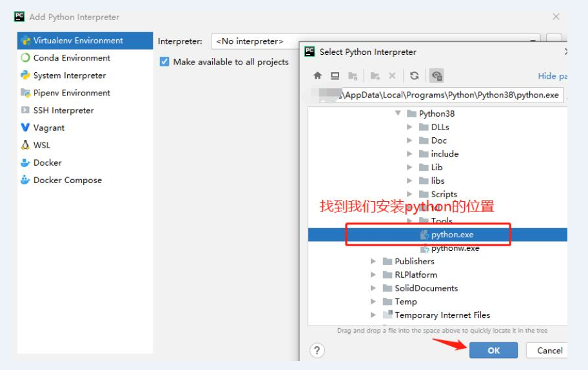Toggle Make available to all projects
Viewport: 588px width, 370px height.
[x=164, y=61]
